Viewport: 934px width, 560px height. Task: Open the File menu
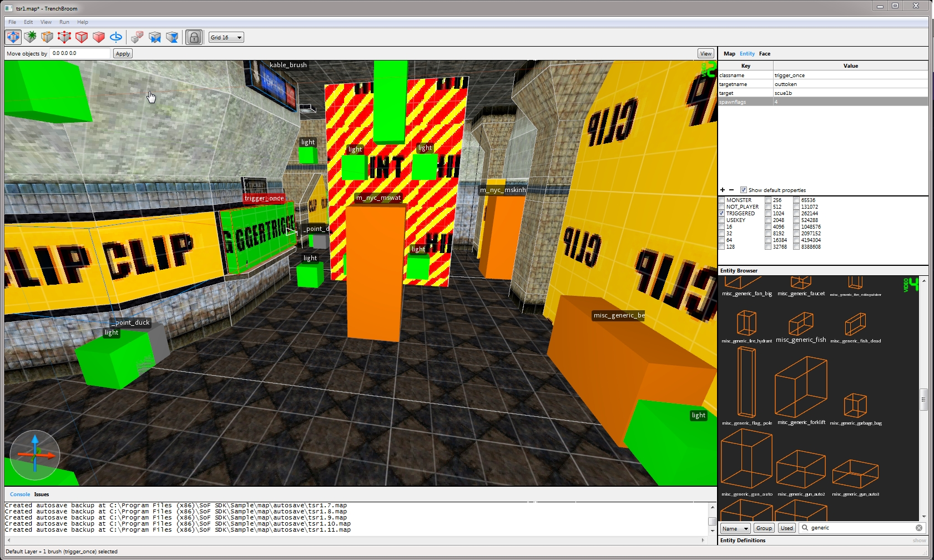[12, 22]
